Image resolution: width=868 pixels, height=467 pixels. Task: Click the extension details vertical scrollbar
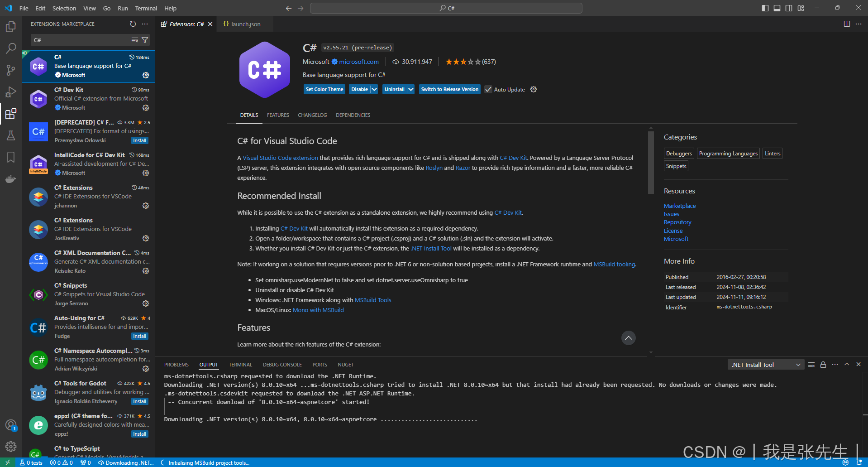(651, 162)
